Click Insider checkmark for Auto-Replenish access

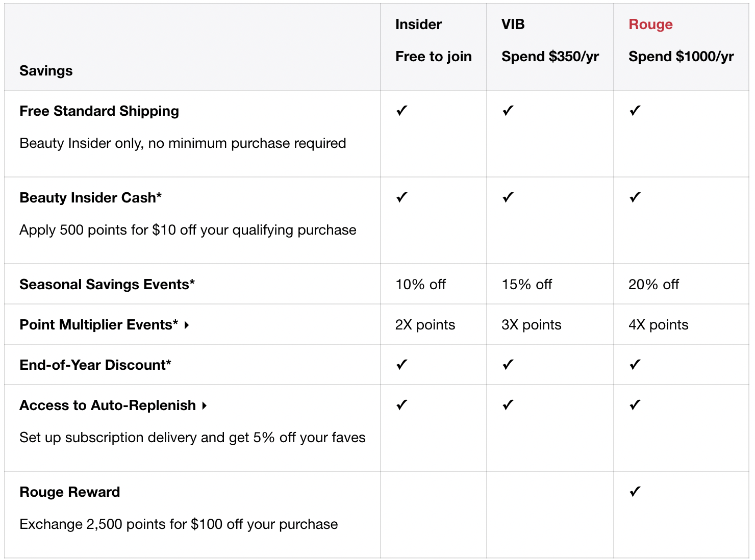(x=402, y=405)
